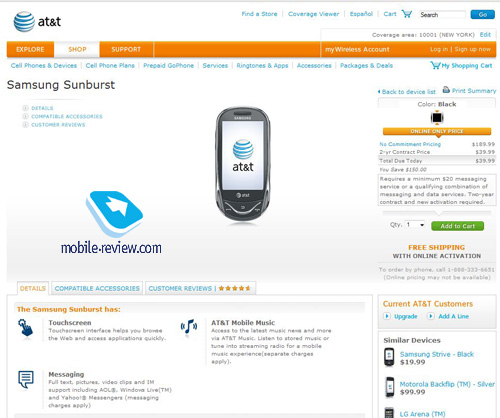
Task: Switch to the Compatible Accessories tab
Action: [x=97, y=288]
